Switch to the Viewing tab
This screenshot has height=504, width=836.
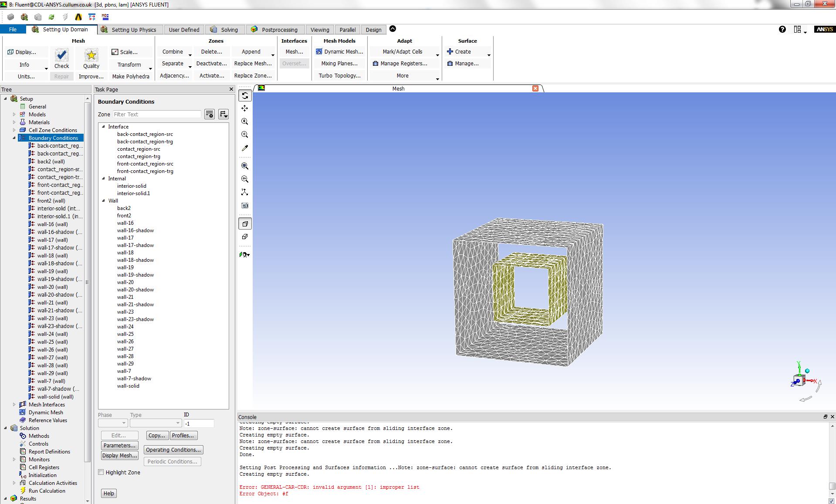tap(320, 30)
